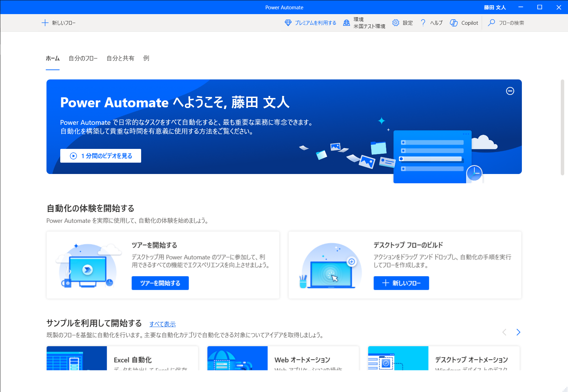The width and height of the screenshot is (568, 392).
Task: Launch Copilot from the top bar
Action: pos(464,23)
